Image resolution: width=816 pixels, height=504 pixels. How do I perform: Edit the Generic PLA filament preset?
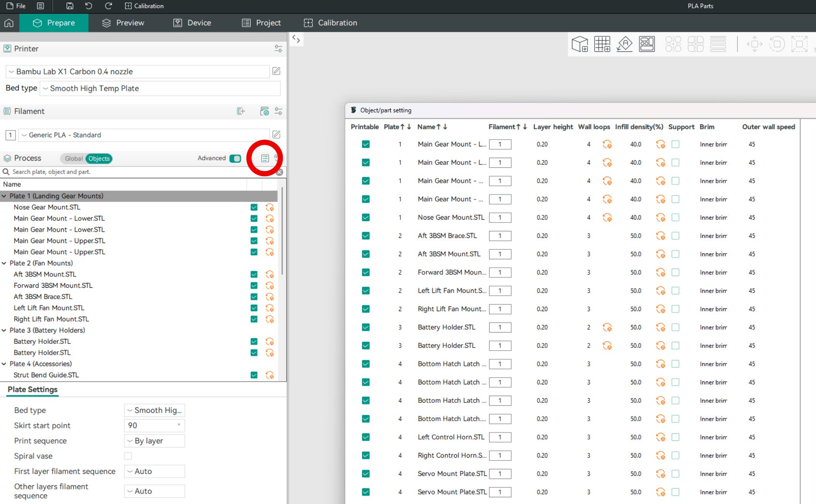tap(277, 135)
